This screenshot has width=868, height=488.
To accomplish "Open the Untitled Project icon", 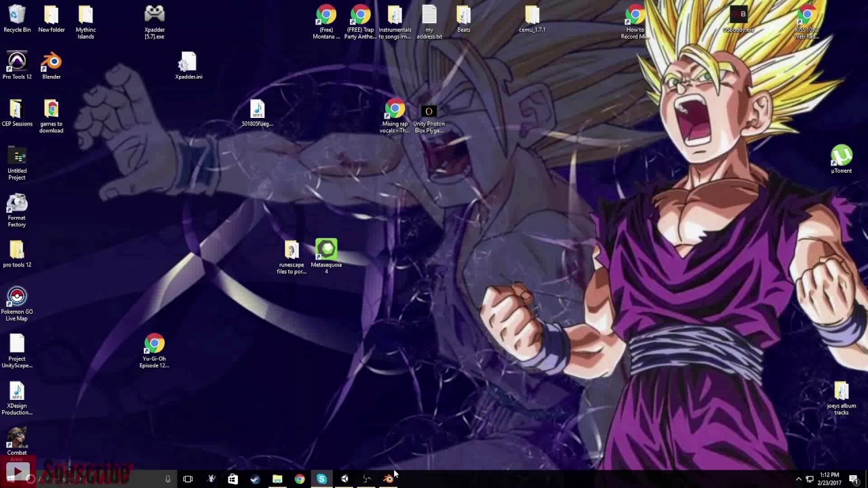I will (17, 164).
